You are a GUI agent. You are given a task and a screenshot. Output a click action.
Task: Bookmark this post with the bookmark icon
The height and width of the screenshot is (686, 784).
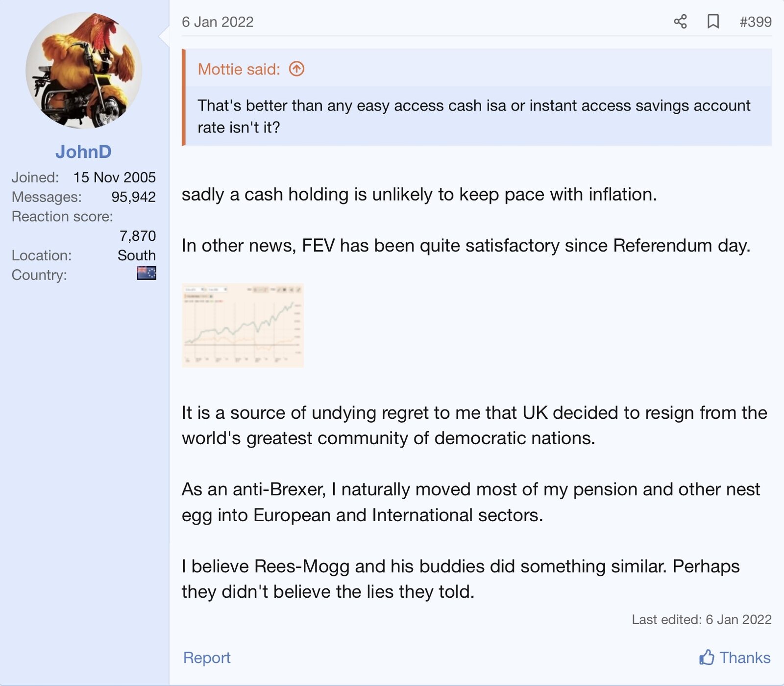713,22
